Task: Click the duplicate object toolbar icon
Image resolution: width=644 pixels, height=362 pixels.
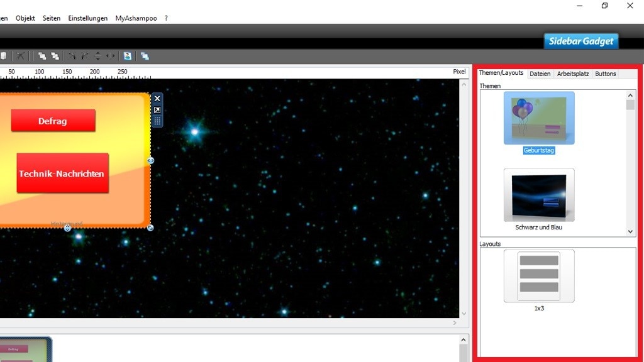Action: coord(144,55)
